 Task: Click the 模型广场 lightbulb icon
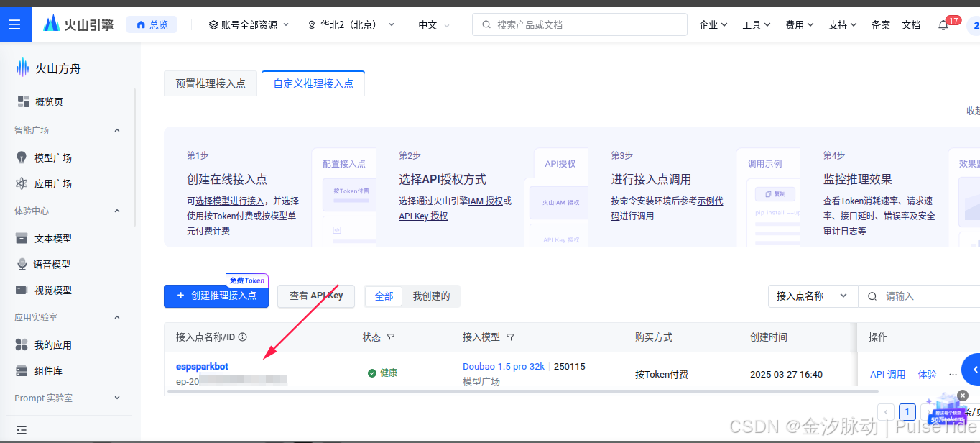pyautogui.click(x=22, y=157)
